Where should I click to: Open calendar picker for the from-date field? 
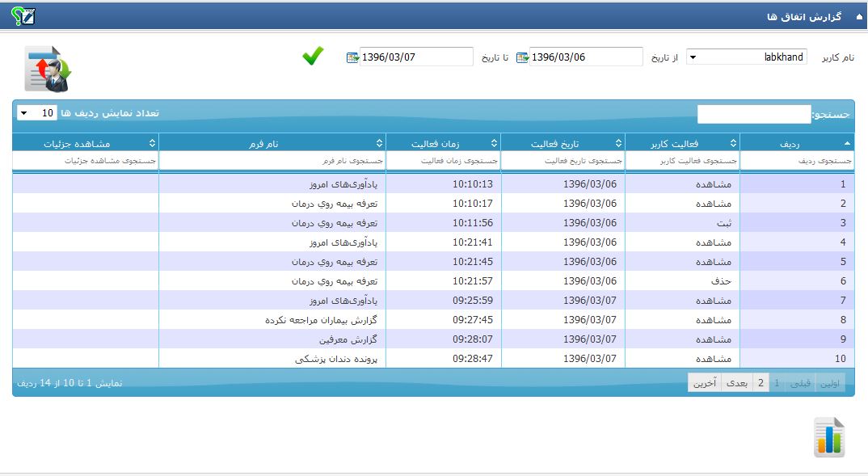[x=522, y=57]
